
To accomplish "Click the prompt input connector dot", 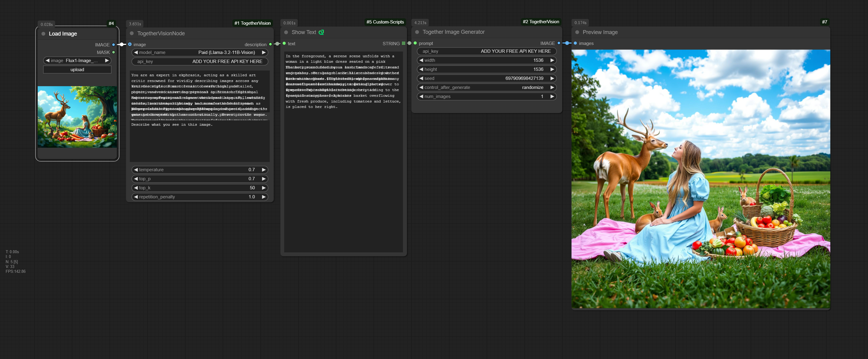I will (415, 43).
